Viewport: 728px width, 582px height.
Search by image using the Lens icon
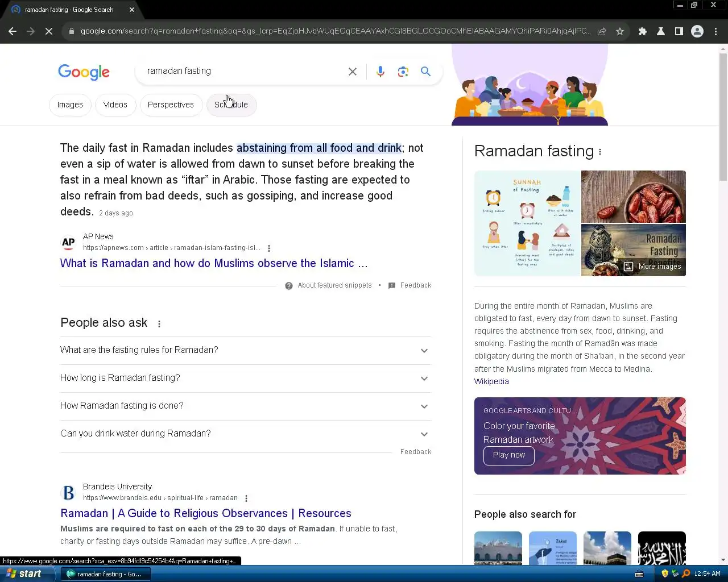click(403, 72)
